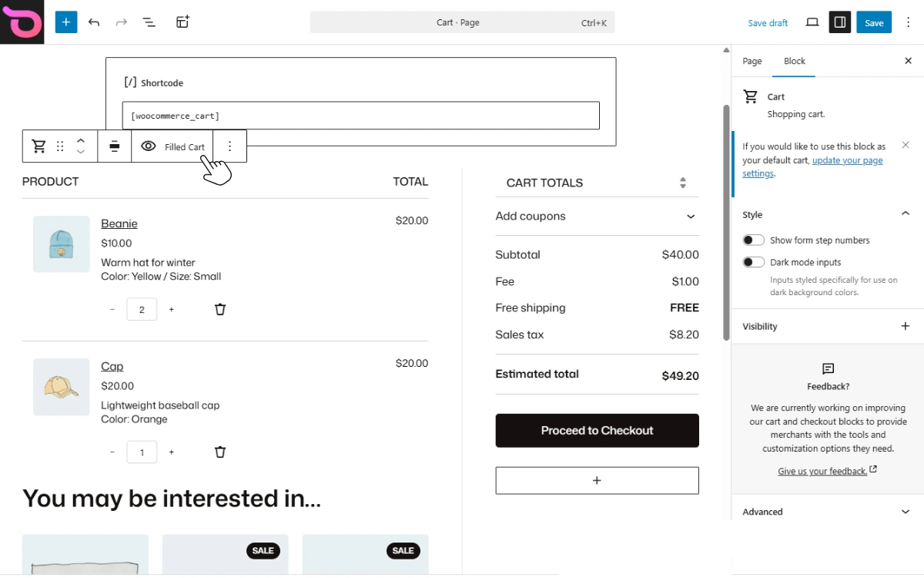Click the Save draft link
The width and height of the screenshot is (924, 578).
pos(768,23)
